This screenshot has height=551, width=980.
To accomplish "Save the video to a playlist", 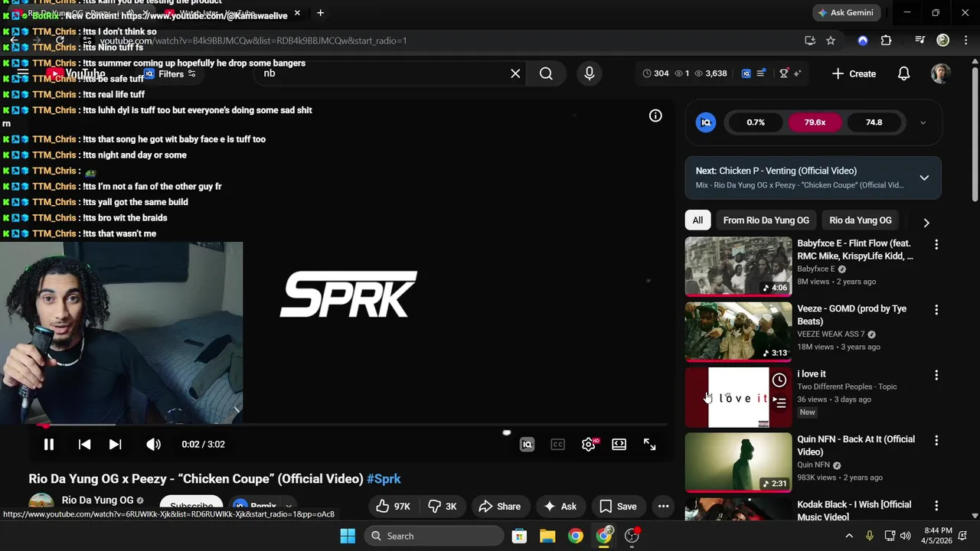I will click(x=618, y=506).
